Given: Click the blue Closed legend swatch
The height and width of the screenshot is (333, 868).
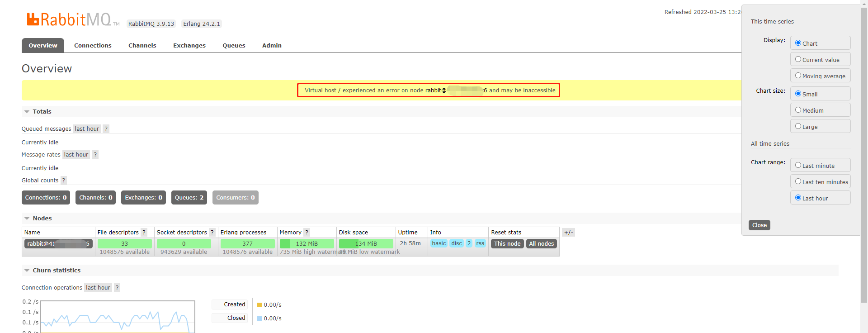Looking at the screenshot, I should pyautogui.click(x=259, y=319).
